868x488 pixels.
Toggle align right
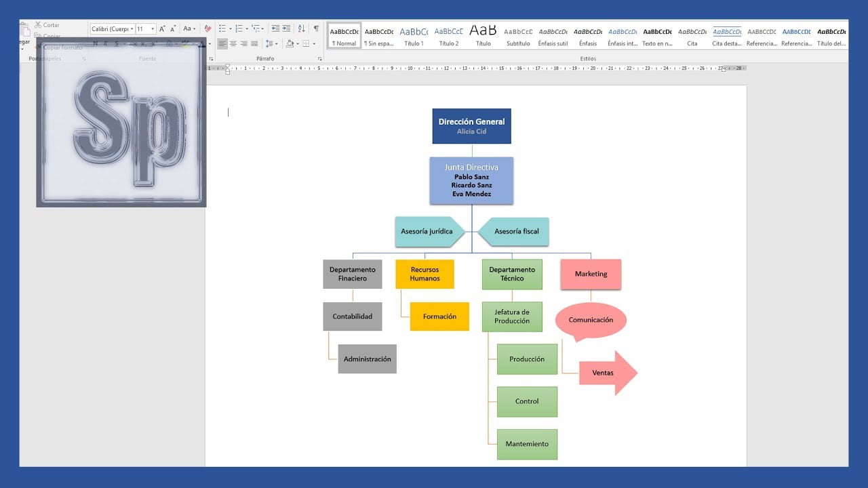[243, 43]
